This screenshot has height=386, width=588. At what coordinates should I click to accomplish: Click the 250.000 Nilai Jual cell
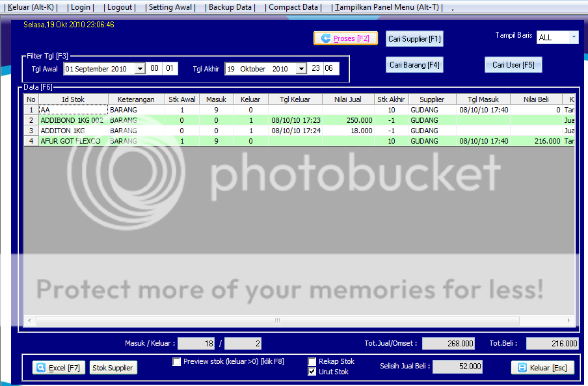click(x=348, y=120)
